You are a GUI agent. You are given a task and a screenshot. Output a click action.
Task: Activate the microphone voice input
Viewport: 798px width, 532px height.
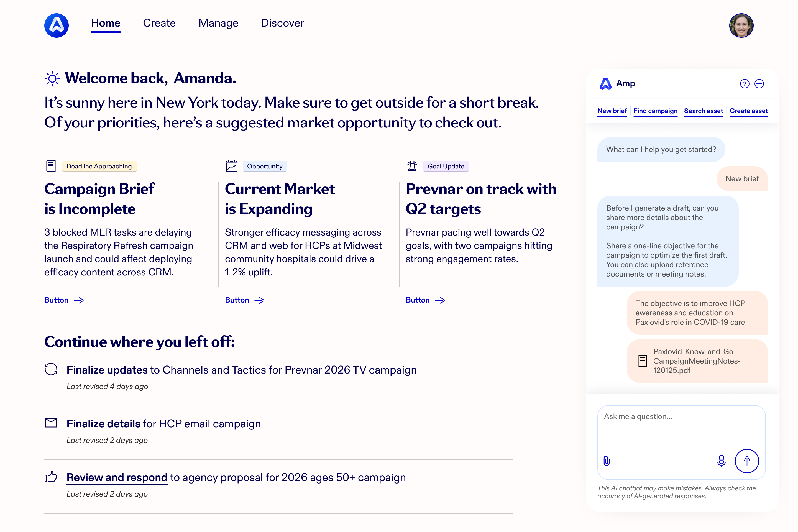point(721,461)
